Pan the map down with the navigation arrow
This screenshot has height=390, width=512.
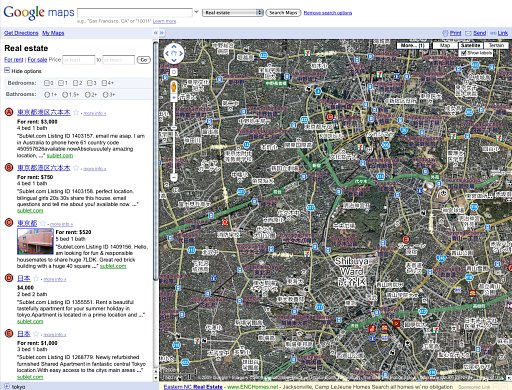click(x=174, y=60)
